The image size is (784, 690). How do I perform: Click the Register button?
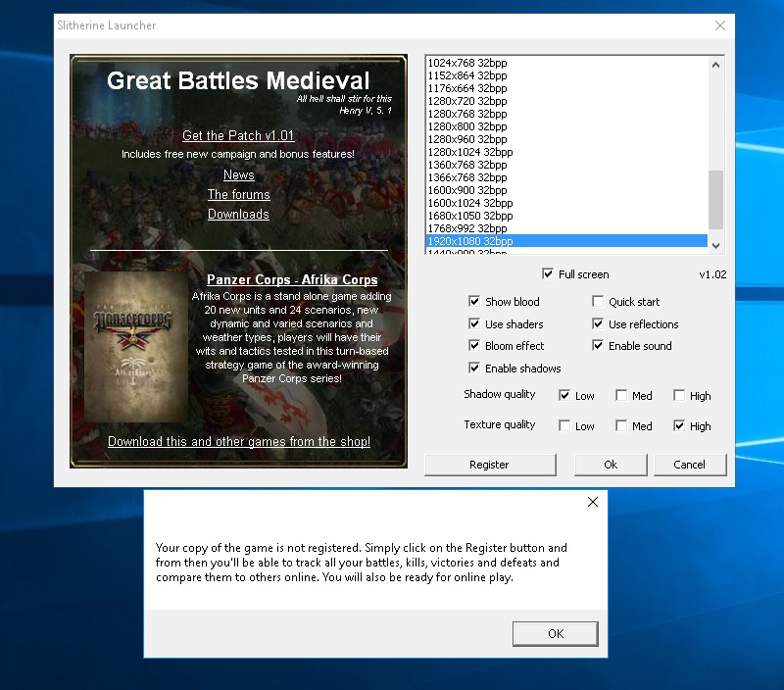[490, 465]
